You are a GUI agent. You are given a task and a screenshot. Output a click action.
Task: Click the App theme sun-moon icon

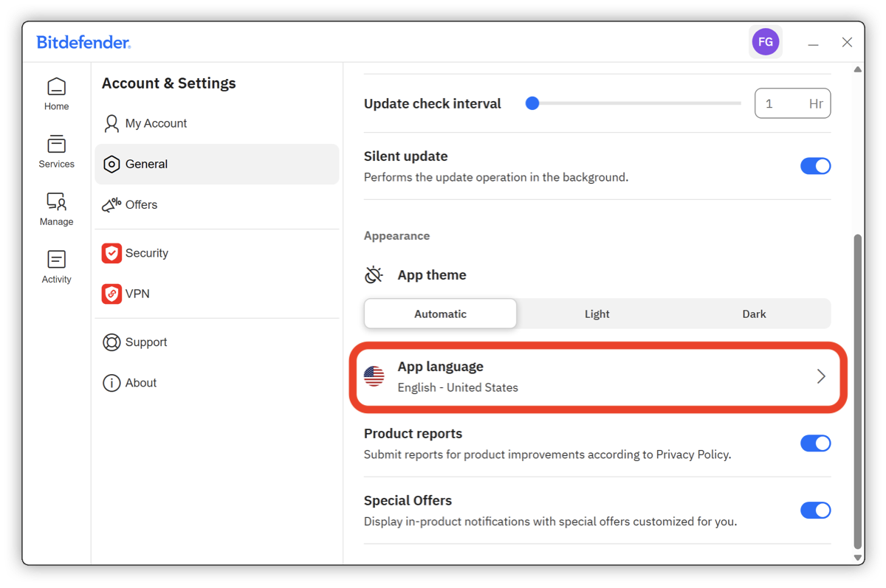click(374, 274)
